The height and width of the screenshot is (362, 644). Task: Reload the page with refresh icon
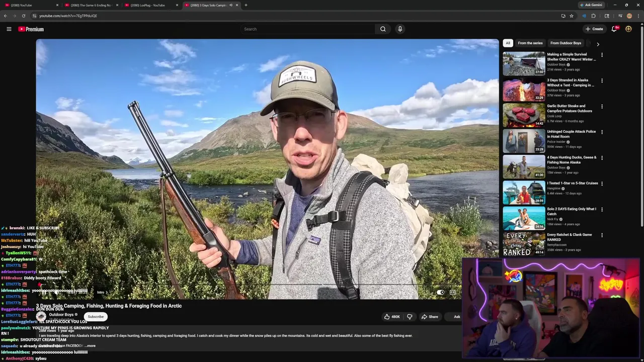[x=23, y=16]
